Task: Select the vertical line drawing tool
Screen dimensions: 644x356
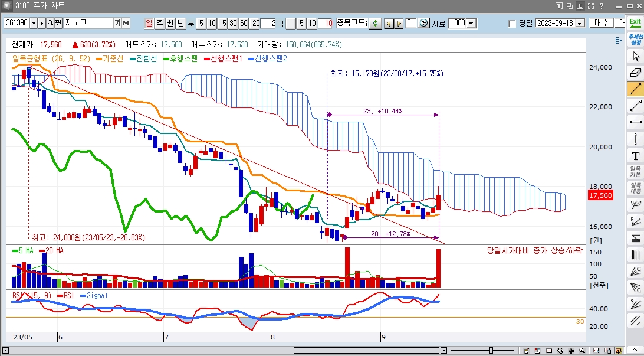Action: pos(636,139)
